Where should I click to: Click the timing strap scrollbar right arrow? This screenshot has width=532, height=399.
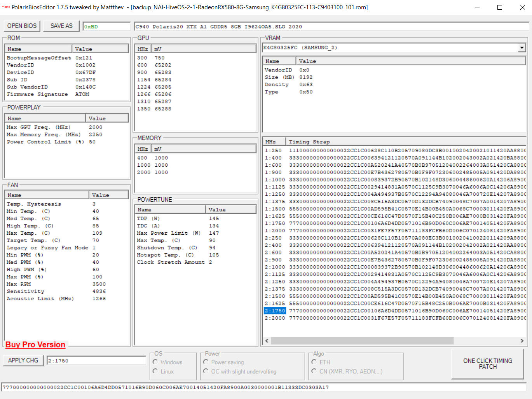[522, 341]
